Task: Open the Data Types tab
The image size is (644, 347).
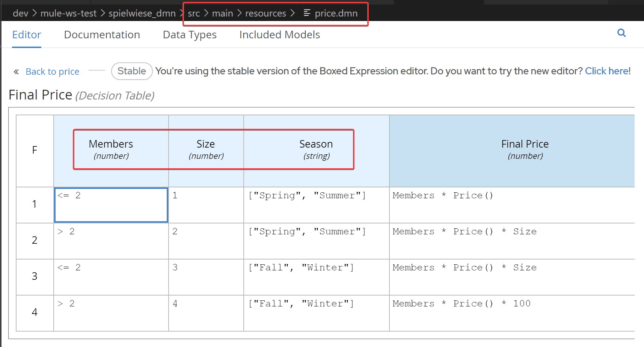Action: pos(190,35)
